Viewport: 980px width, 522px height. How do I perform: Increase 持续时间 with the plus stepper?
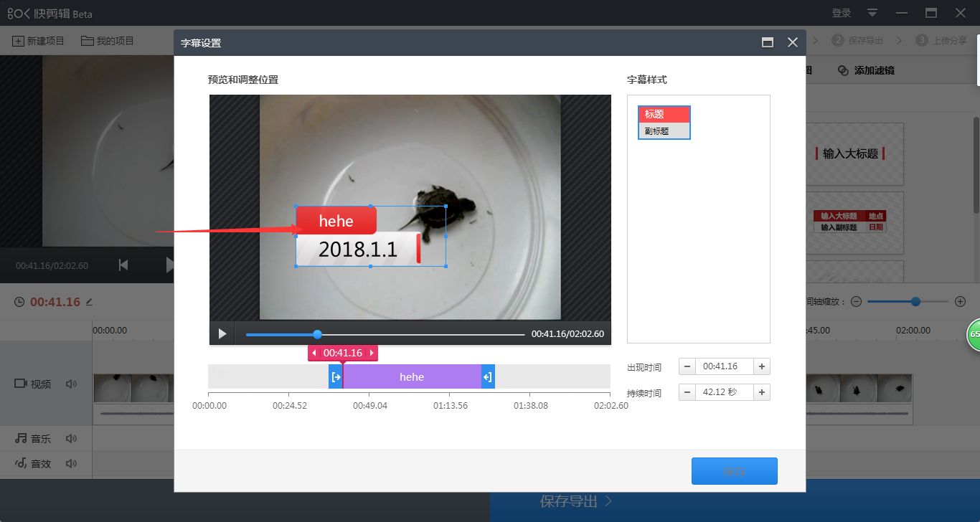[762, 391]
